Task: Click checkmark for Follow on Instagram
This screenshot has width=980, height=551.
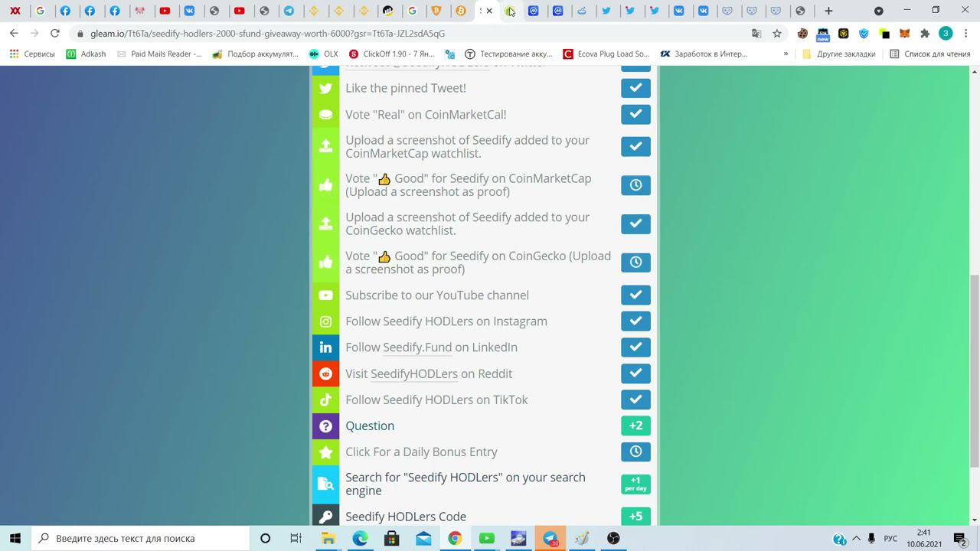Action: coord(635,321)
